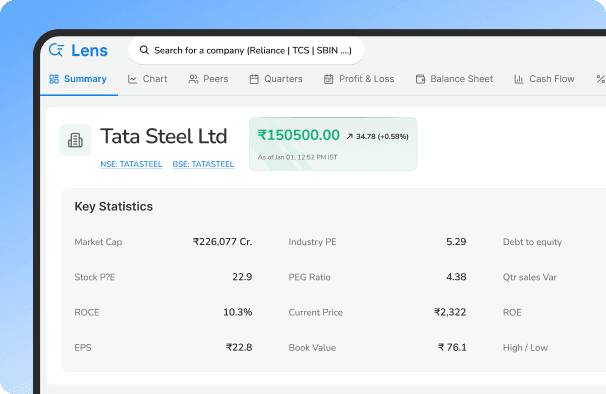Viewport: 606px width, 394px height.
Task: Select the Qtr sales Var label
Action: [x=530, y=277]
